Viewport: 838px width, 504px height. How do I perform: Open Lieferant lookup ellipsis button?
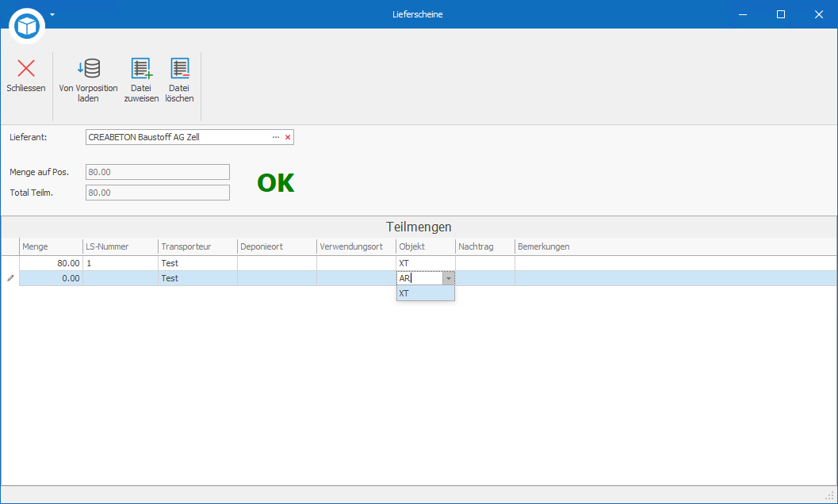click(276, 137)
